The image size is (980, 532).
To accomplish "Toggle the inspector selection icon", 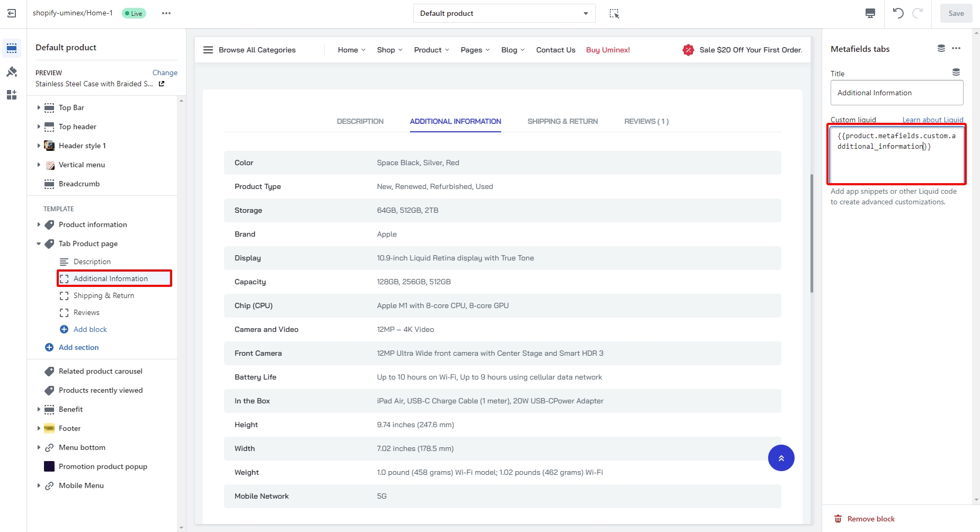I will coord(614,13).
